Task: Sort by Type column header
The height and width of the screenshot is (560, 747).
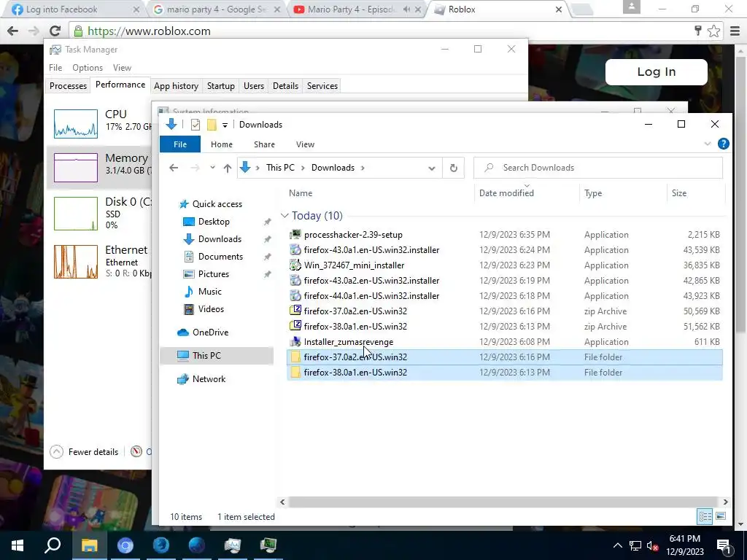Action: [593, 192]
